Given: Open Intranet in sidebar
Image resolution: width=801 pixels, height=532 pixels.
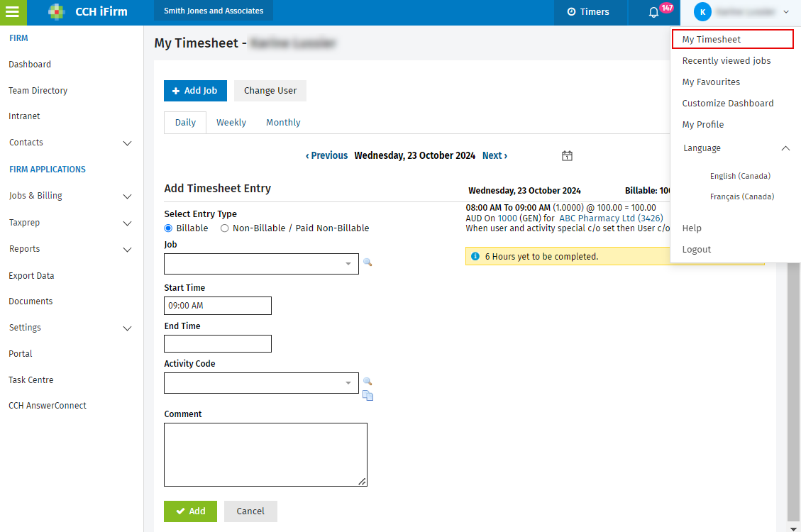Looking at the screenshot, I should 24,116.
